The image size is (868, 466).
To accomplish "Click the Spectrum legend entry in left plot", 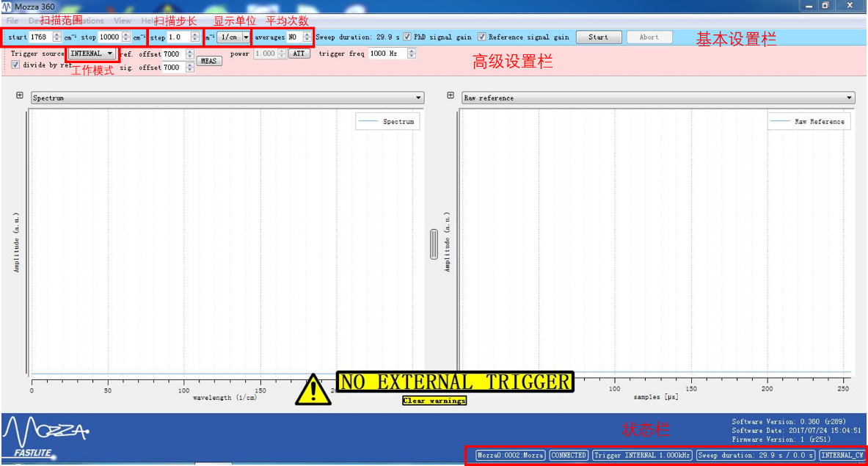I will [x=388, y=122].
